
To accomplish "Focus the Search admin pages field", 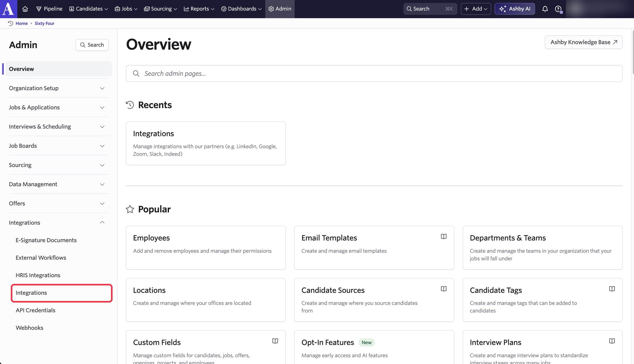I will click(374, 73).
